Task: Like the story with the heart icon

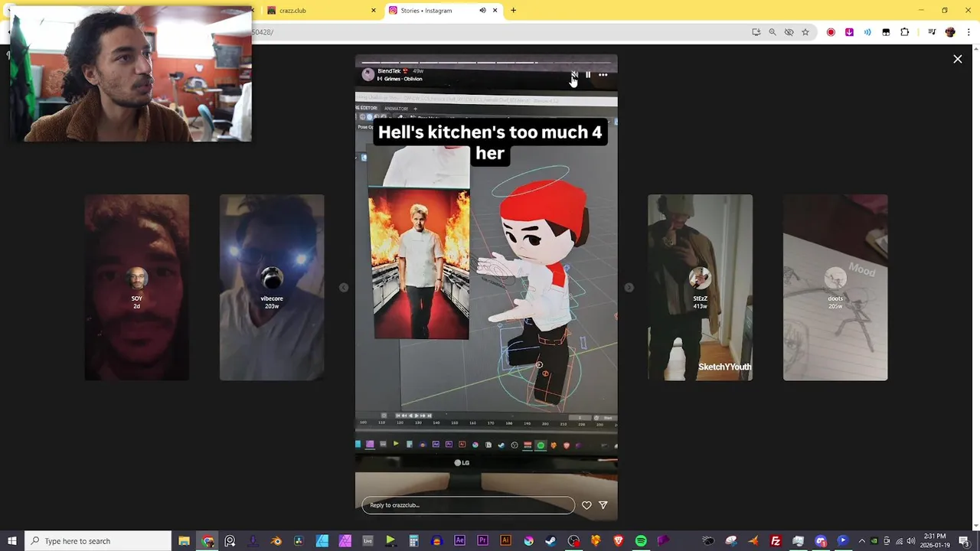Action: (x=586, y=505)
